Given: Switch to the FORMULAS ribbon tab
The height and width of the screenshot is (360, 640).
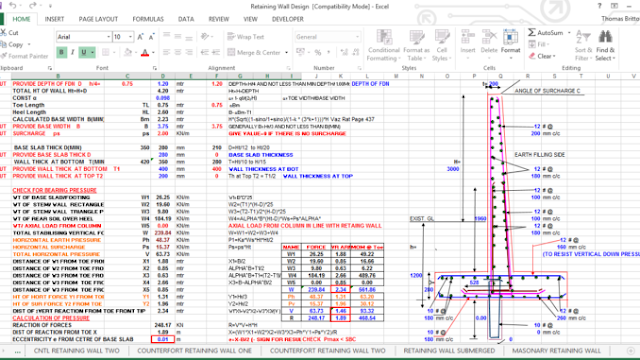Looking at the screenshot, I should tap(148, 19).
